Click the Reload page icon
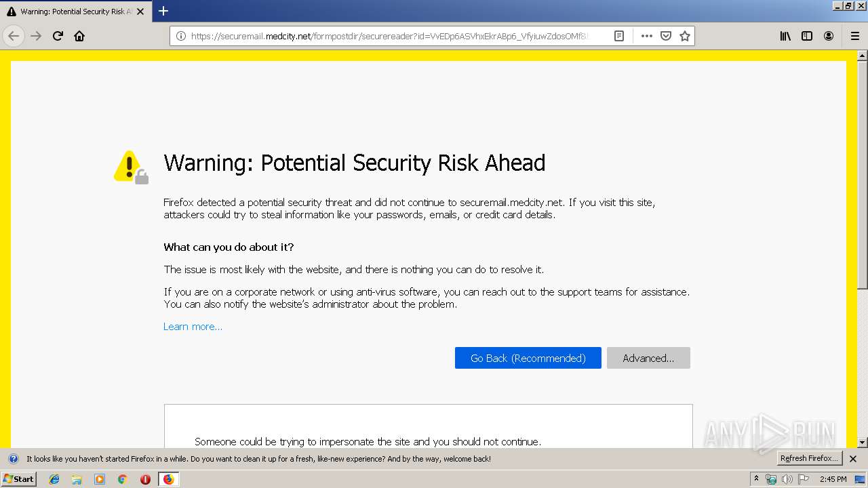 coord(58,36)
